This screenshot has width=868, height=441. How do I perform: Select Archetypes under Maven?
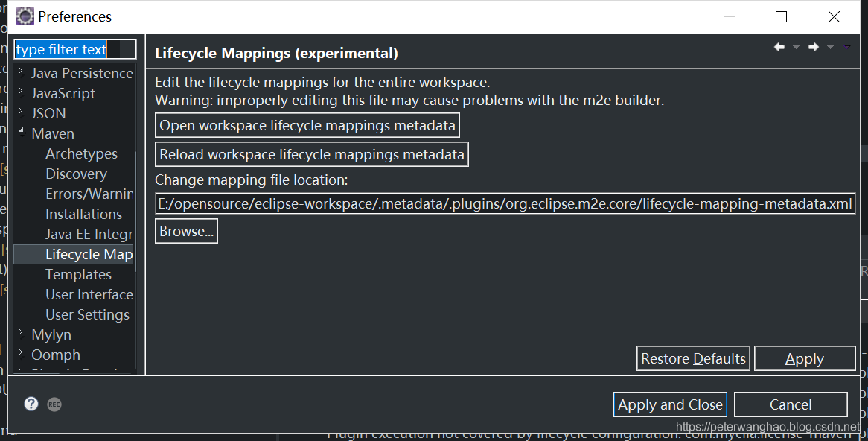click(x=81, y=153)
